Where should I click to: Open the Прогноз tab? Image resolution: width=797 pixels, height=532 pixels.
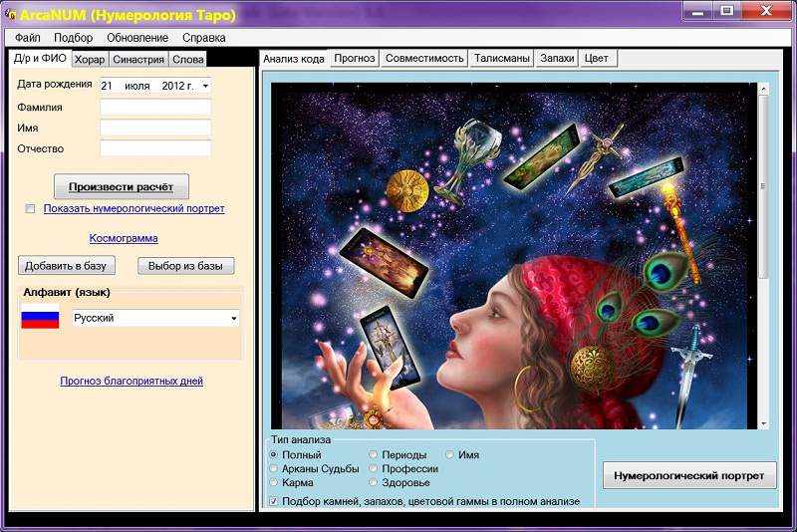(x=355, y=58)
